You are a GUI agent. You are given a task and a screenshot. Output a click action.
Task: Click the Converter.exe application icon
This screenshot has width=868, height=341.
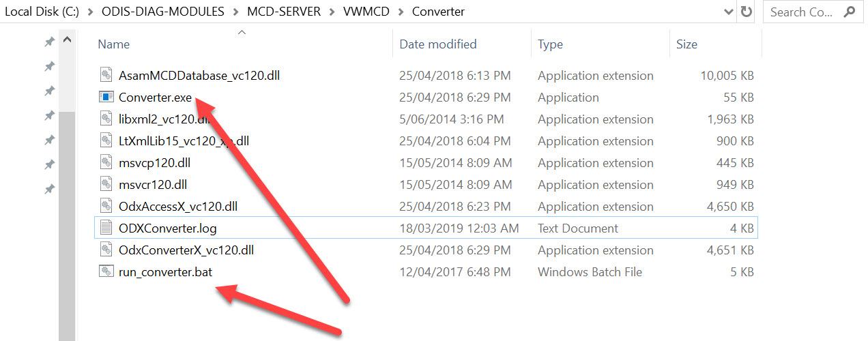[x=106, y=98]
